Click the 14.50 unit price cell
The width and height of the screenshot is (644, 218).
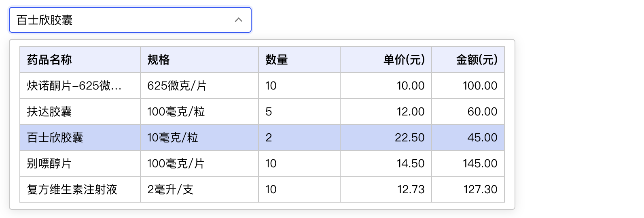[x=386, y=163]
